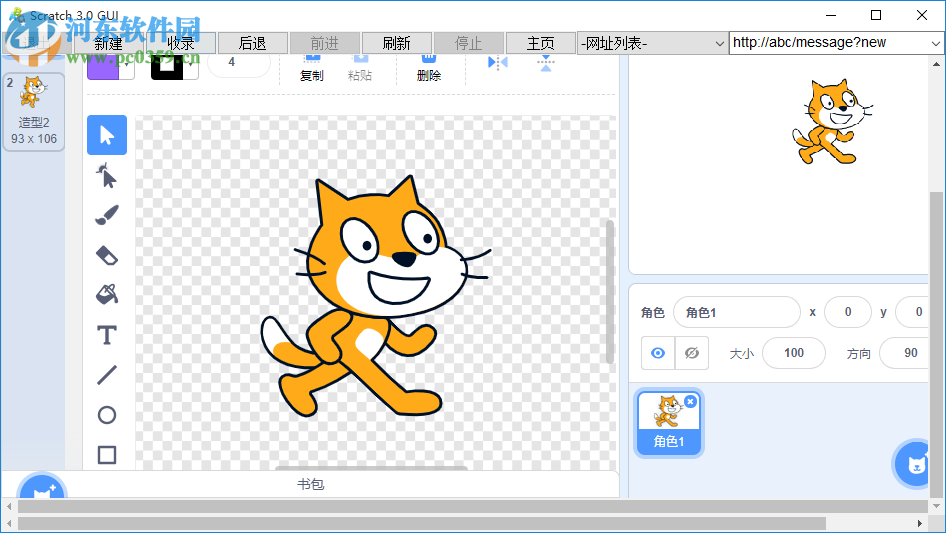Click the 刷新 button
Viewport: 946px width, 533px height.
[396, 43]
